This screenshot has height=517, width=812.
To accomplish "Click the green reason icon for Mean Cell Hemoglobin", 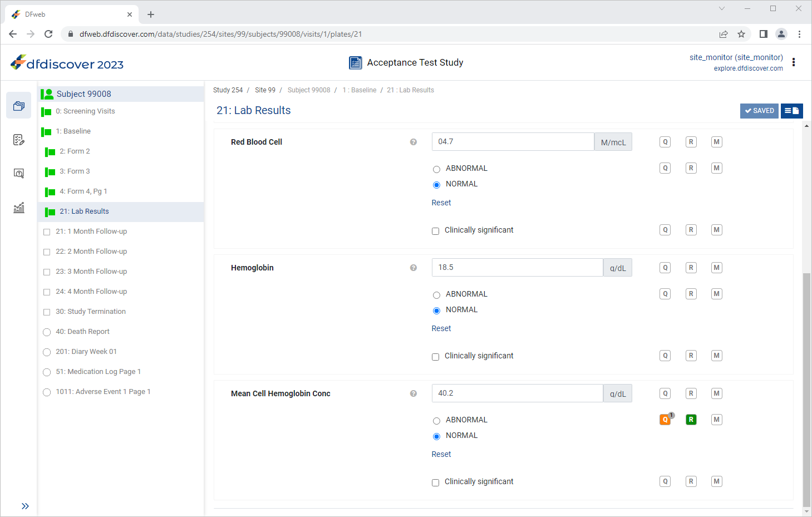I will coord(691,420).
